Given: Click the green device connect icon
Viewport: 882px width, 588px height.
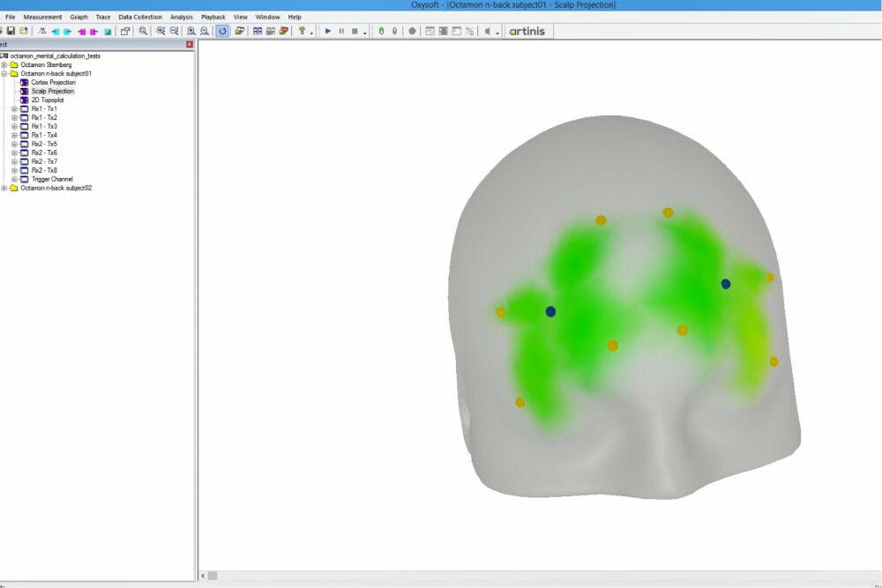Looking at the screenshot, I should [x=381, y=31].
